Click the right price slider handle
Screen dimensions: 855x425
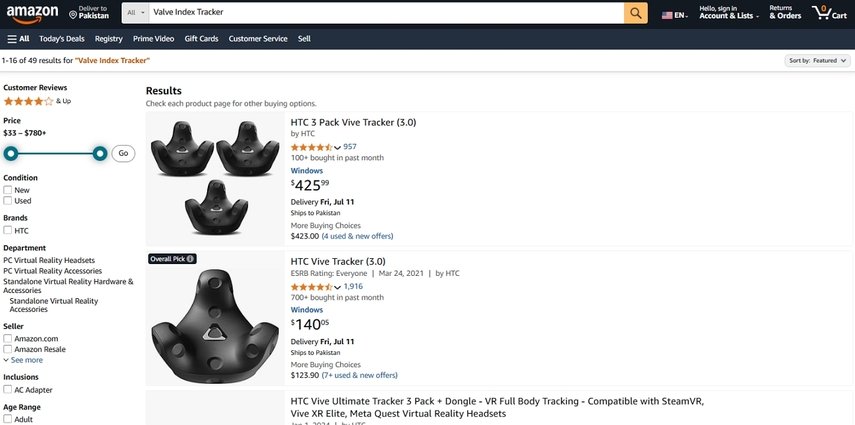[x=100, y=154]
